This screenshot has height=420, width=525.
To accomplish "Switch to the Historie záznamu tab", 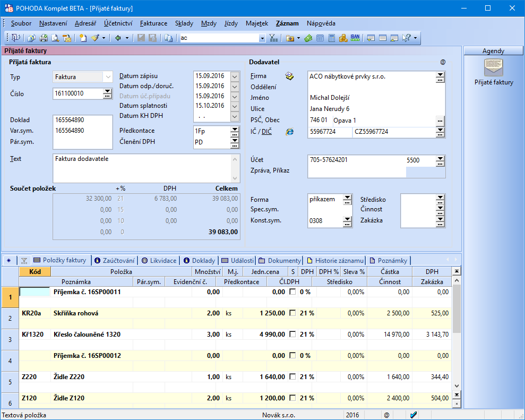I will click(x=335, y=260).
